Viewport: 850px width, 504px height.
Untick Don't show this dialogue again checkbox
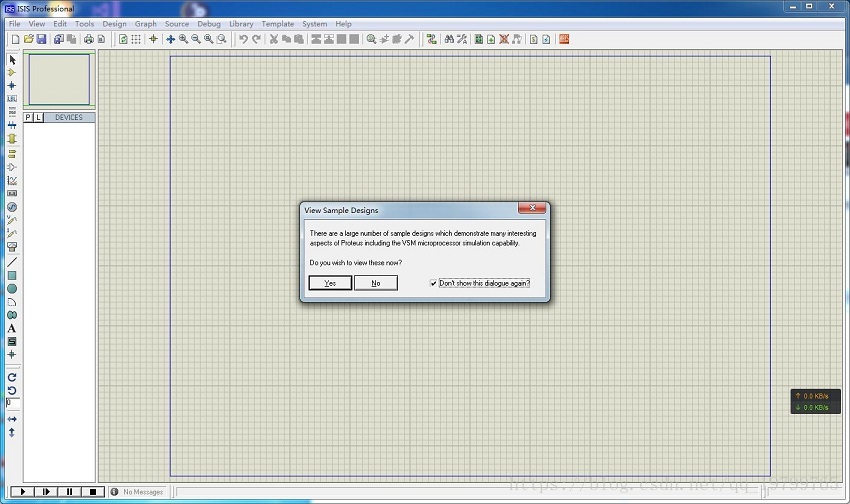[x=433, y=283]
